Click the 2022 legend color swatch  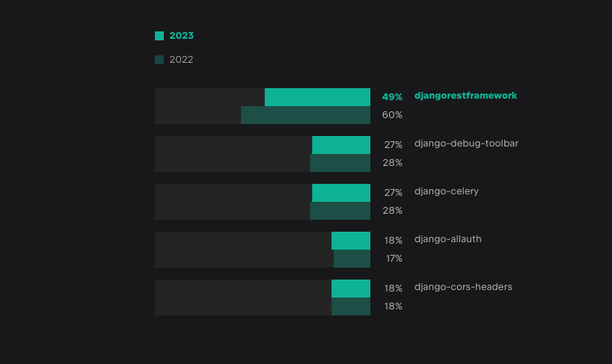pos(159,60)
